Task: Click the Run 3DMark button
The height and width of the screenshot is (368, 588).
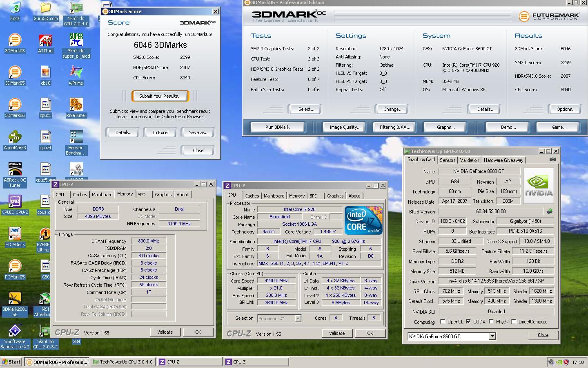Action: [277, 127]
